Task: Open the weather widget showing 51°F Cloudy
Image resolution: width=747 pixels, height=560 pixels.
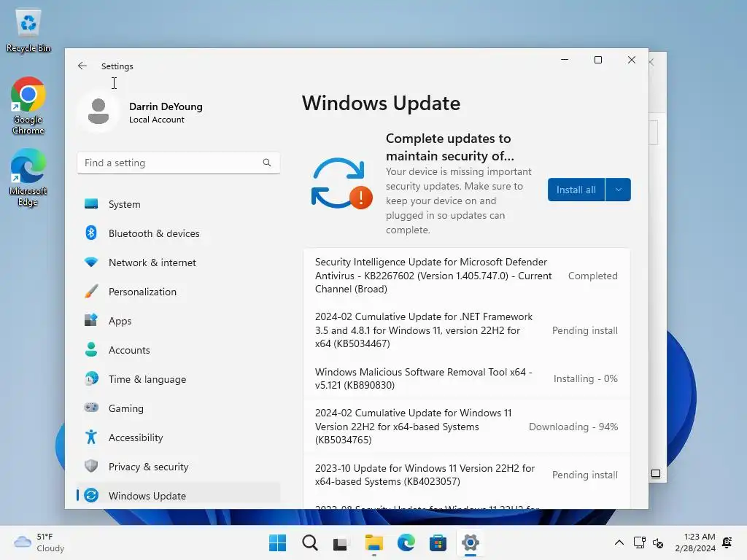Action: [x=39, y=542]
